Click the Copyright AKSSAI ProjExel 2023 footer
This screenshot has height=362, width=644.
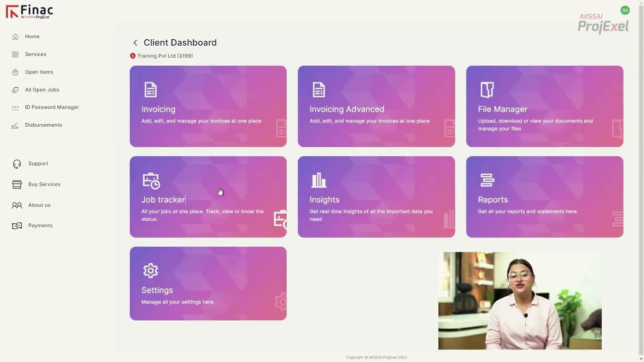pyautogui.click(x=376, y=357)
